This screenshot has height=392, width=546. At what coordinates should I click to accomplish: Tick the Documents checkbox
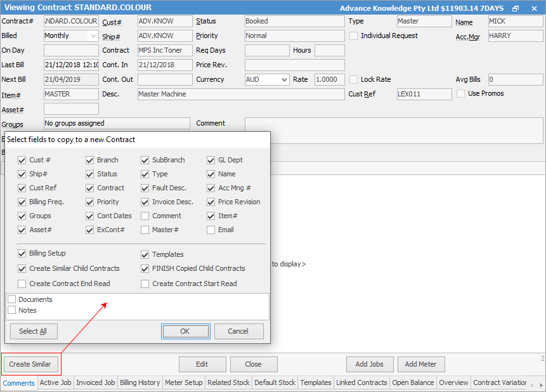coord(12,299)
